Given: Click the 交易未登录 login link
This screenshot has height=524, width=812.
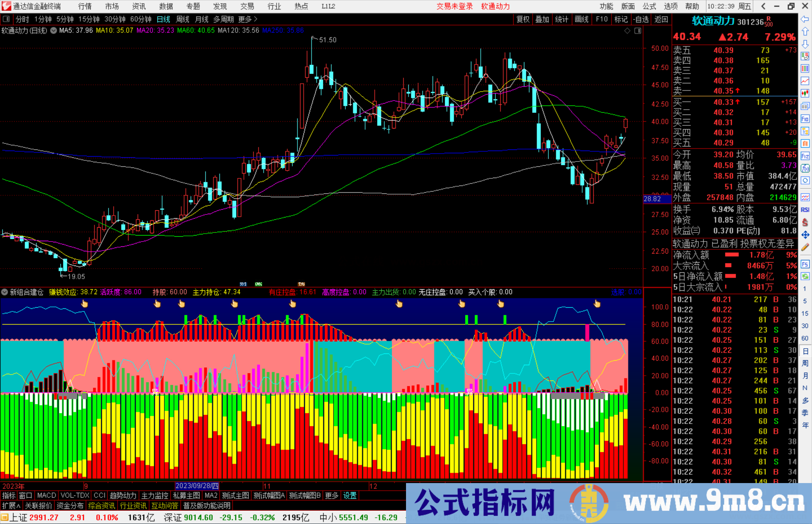Looking at the screenshot, I should [454, 6].
